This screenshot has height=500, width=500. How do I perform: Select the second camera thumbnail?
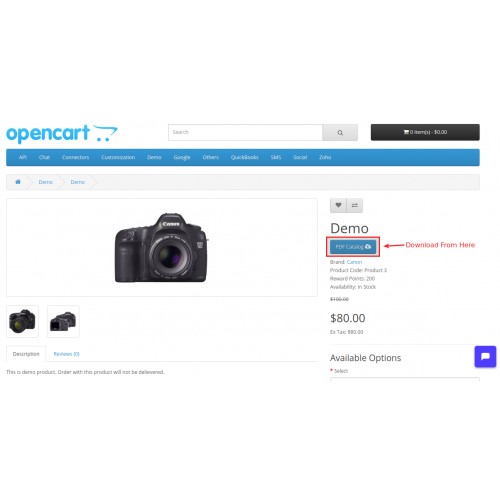[x=63, y=321]
